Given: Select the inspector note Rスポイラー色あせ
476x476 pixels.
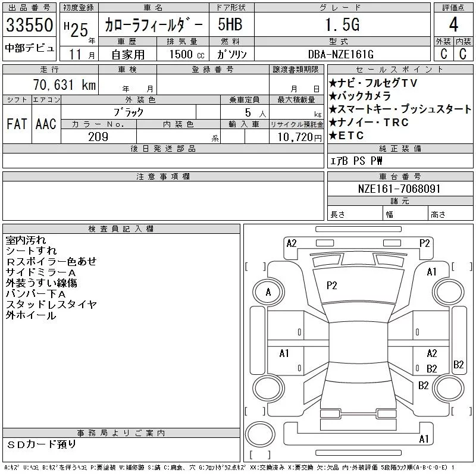Looking at the screenshot, I should click(51, 262).
